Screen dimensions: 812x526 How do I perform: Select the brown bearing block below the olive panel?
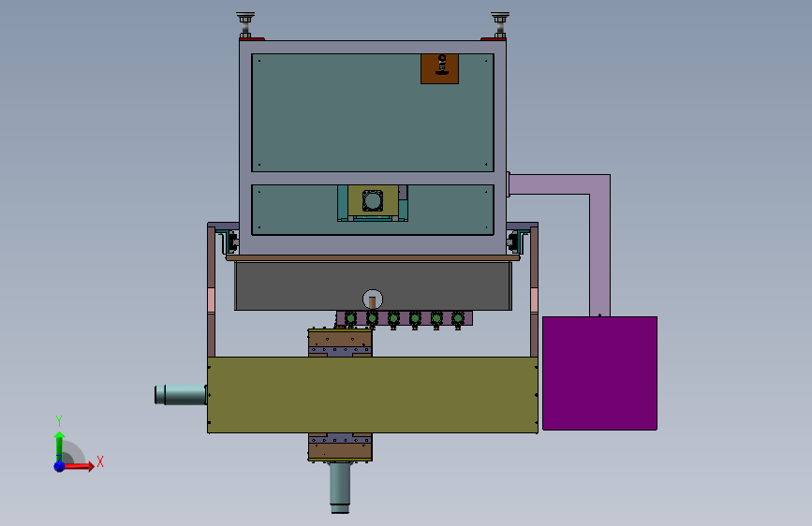340,446
